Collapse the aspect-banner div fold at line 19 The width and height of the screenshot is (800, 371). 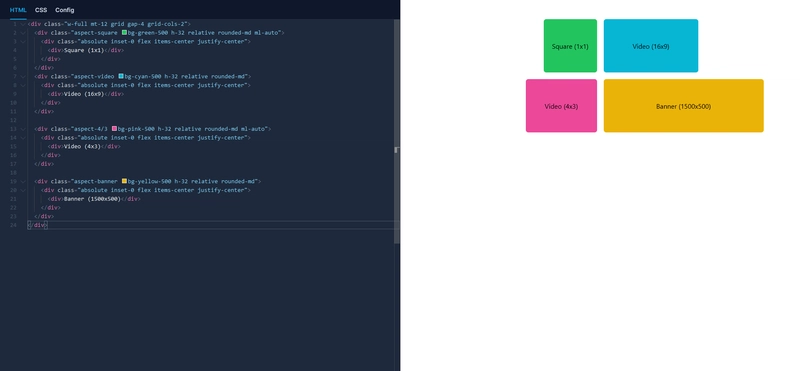tap(22, 181)
